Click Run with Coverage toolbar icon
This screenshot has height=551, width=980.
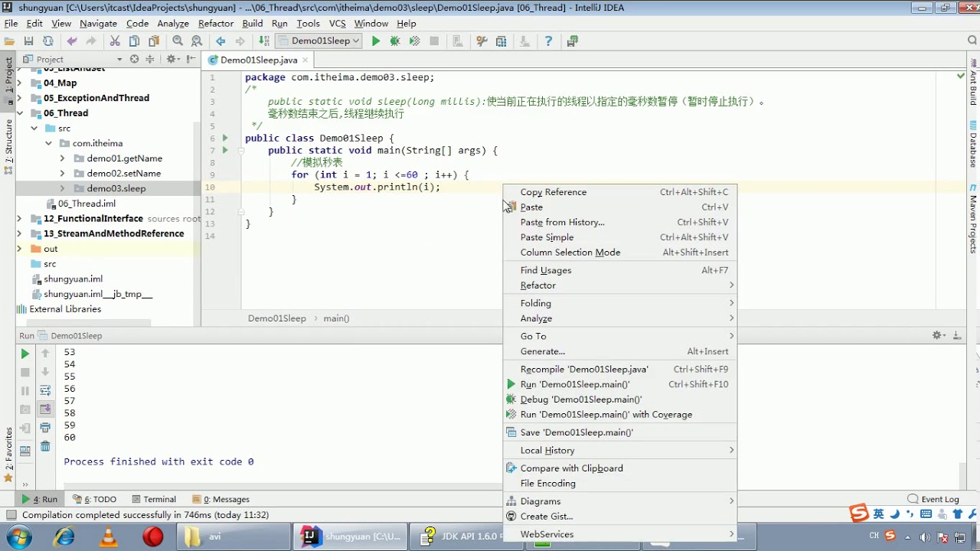point(415,41)
